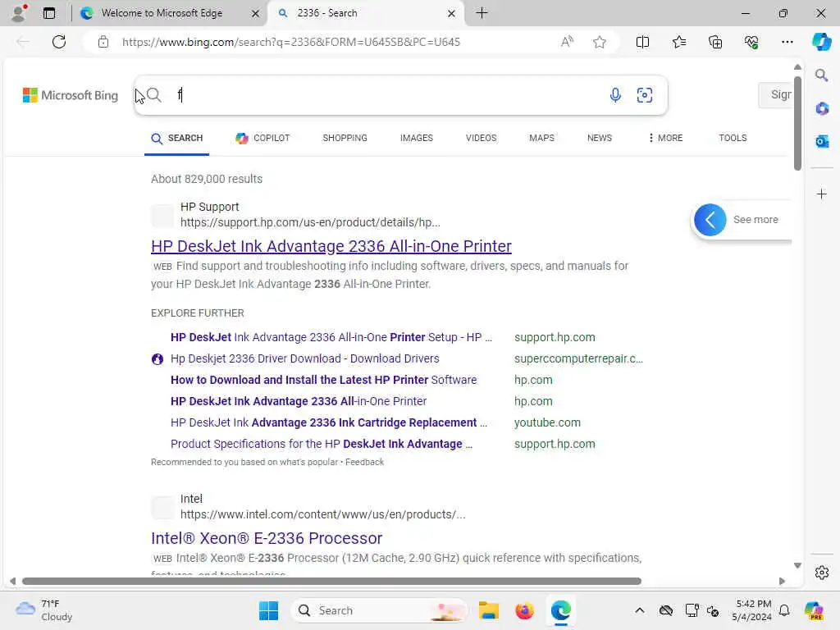Click the refresh page icon
Image resolution: width=840 pixels, height=630 pixels.
pyautogui.click(x=59, y=42)
